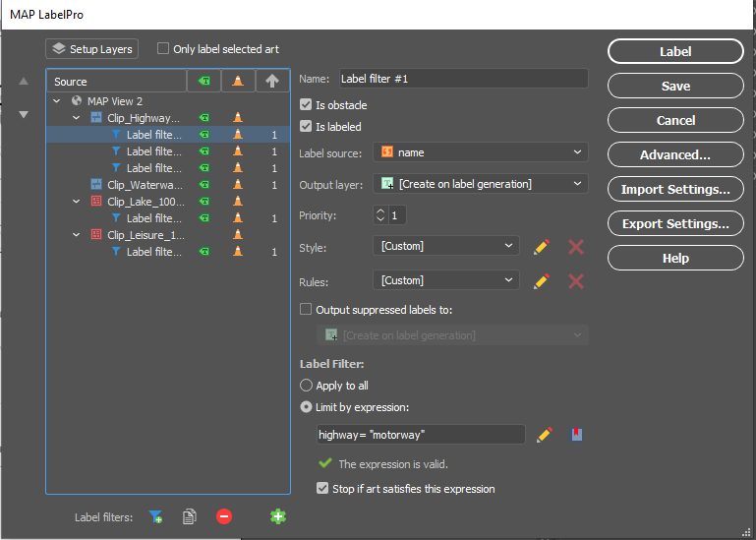Toggle obstacle cone on Clip_Leisure label filter
This screenshot has height=540, width=756.
(x=238, y=252)
